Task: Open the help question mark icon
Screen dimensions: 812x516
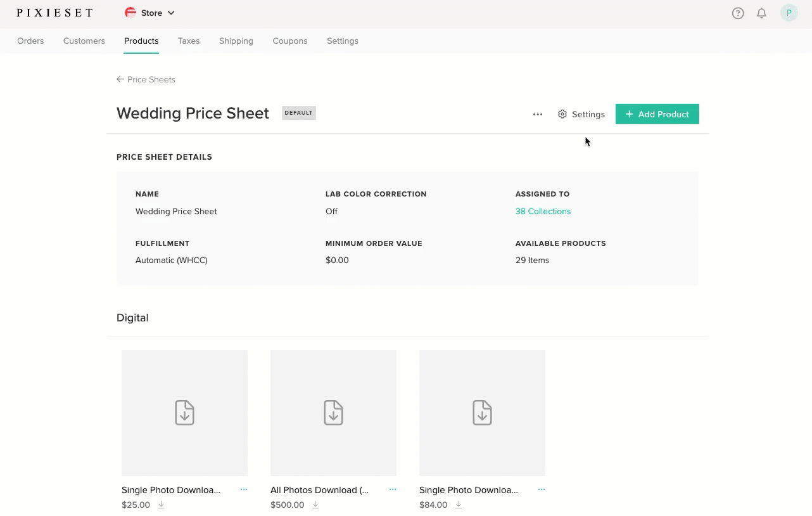Action: [x=738, y=13]
